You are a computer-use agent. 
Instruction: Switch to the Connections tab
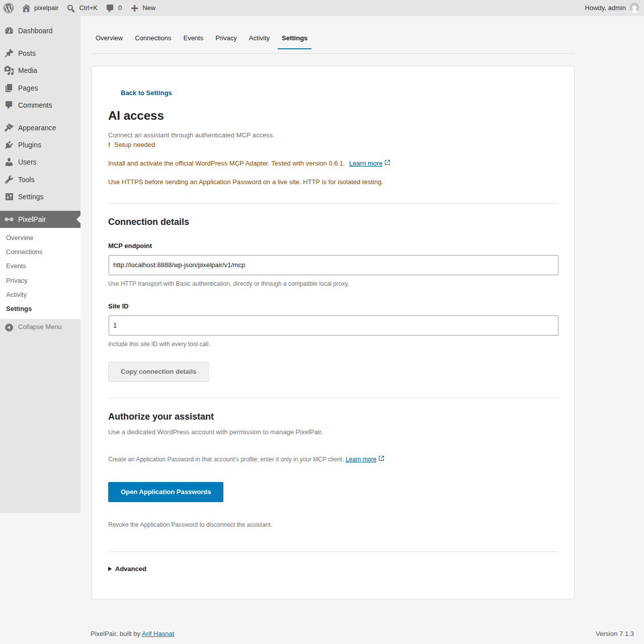point(153,38)
